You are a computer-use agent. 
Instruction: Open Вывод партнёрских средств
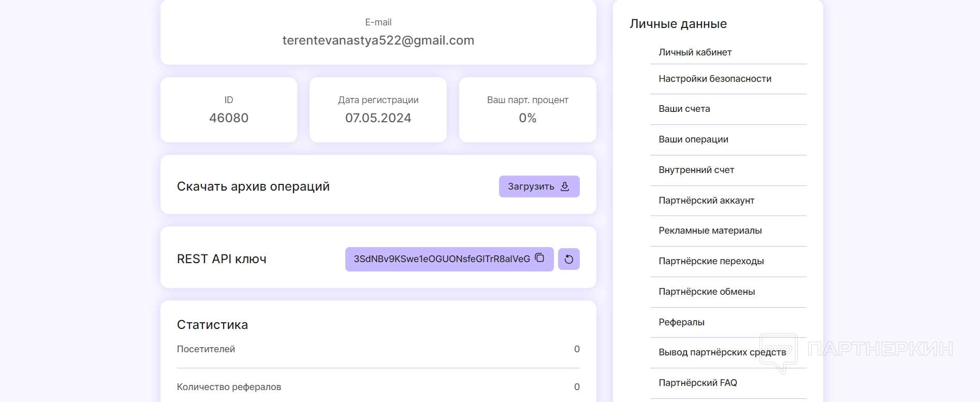[x=722, y=352]
